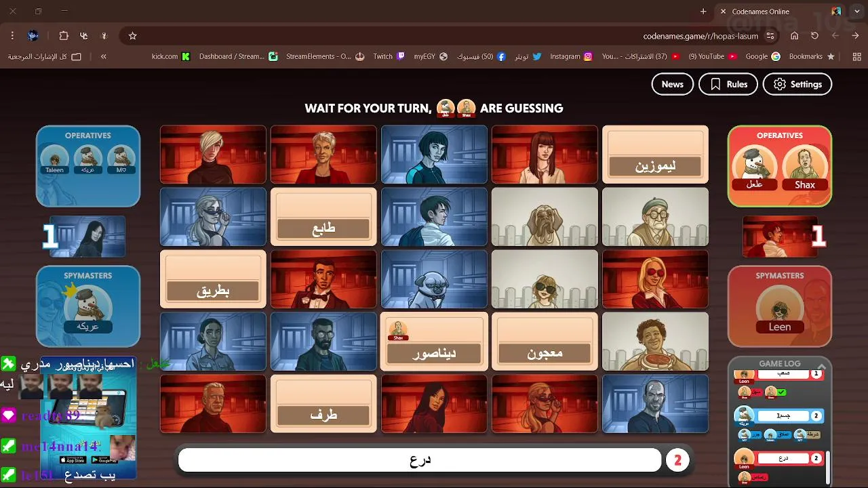Expand the tab search dropdown arrow

point(857,12)
